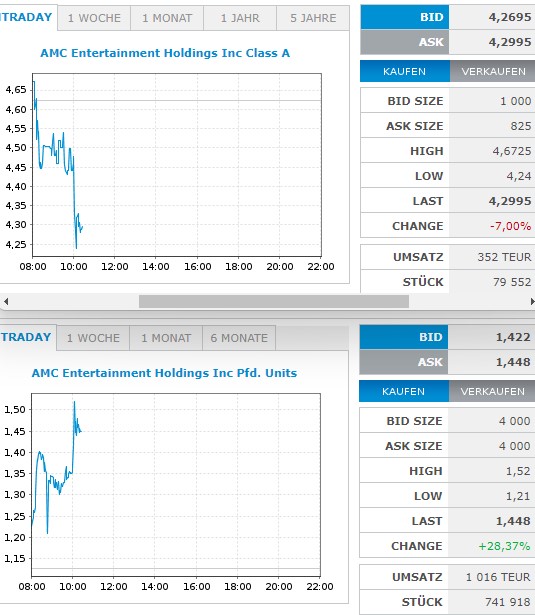
Task: Click the horizontal scrollbar thumb
Action: (x=274, y=302)
